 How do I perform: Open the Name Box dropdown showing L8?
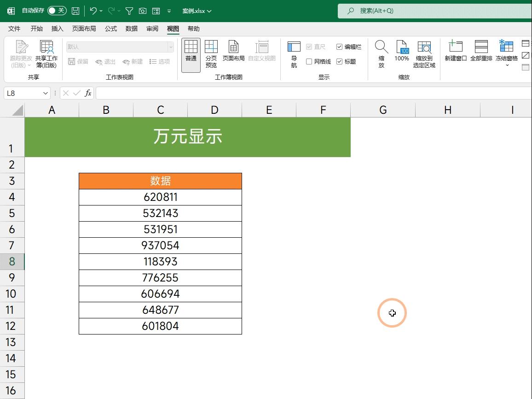[x=46, y=93]
